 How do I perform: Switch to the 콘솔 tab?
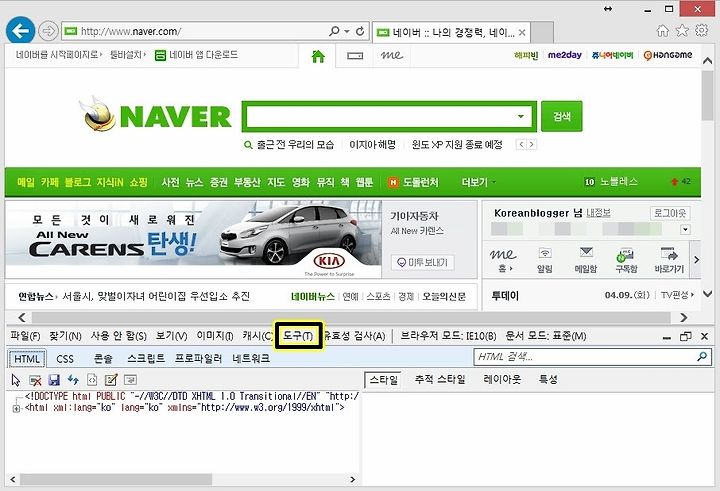(103, 359)
